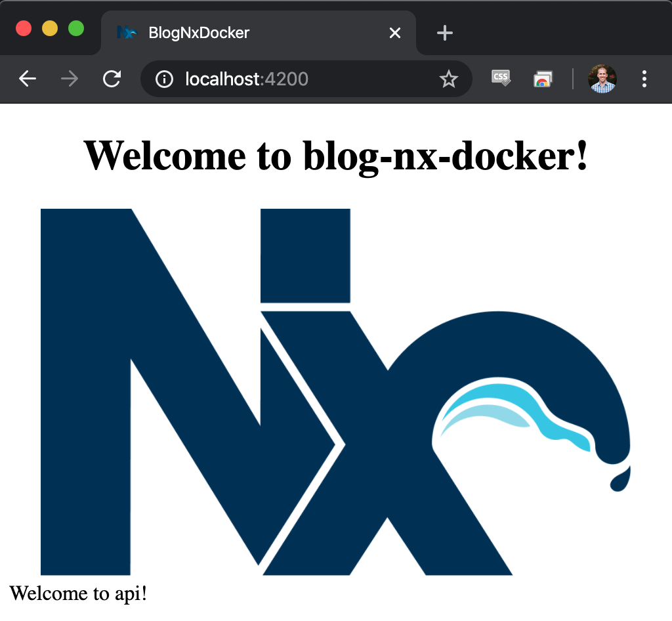The width and height of the screenshot is (672, 621).
Task: Click the "Welcome to api!" text
Action: pyautogui.click(x=79, y=593)
